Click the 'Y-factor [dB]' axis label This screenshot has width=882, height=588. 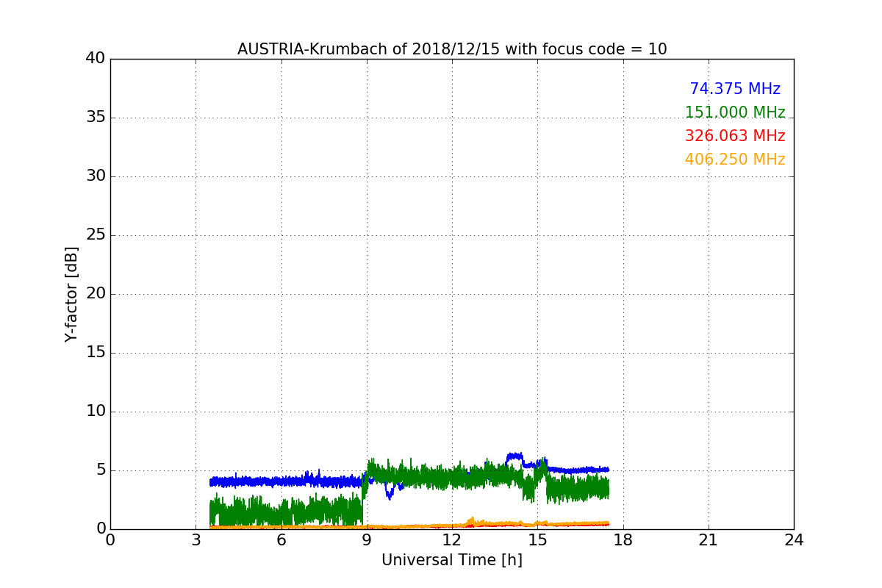[x=71, y=294]
